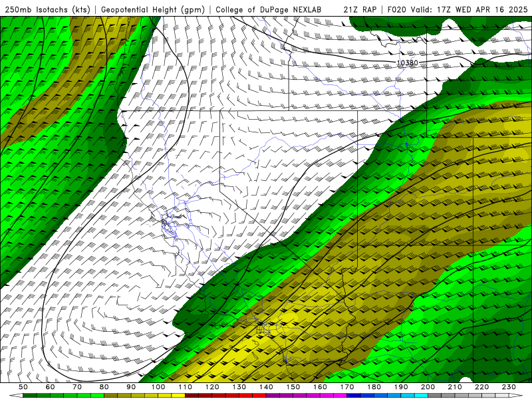Click the right arrow end of the colorbar

pyautogui.click(x=516, y=396)
